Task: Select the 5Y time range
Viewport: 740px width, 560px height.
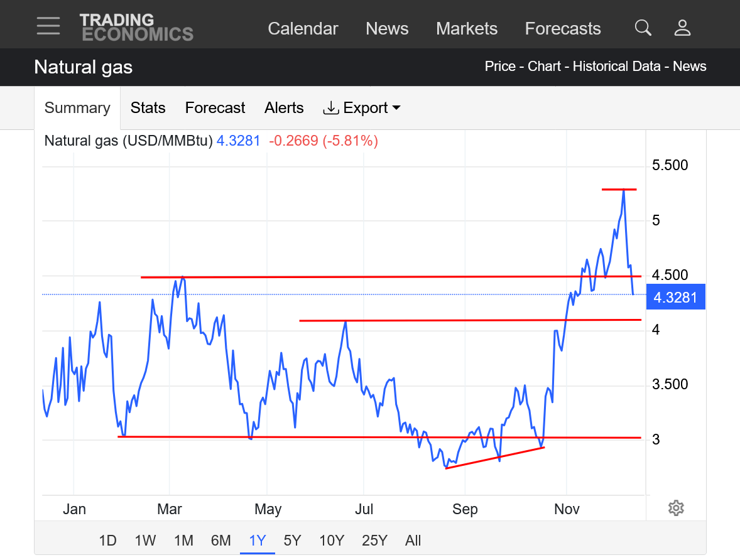Action: pos(292,541)
